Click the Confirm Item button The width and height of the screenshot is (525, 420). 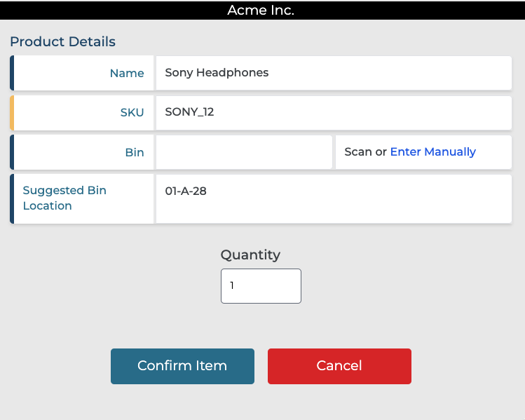182,366
